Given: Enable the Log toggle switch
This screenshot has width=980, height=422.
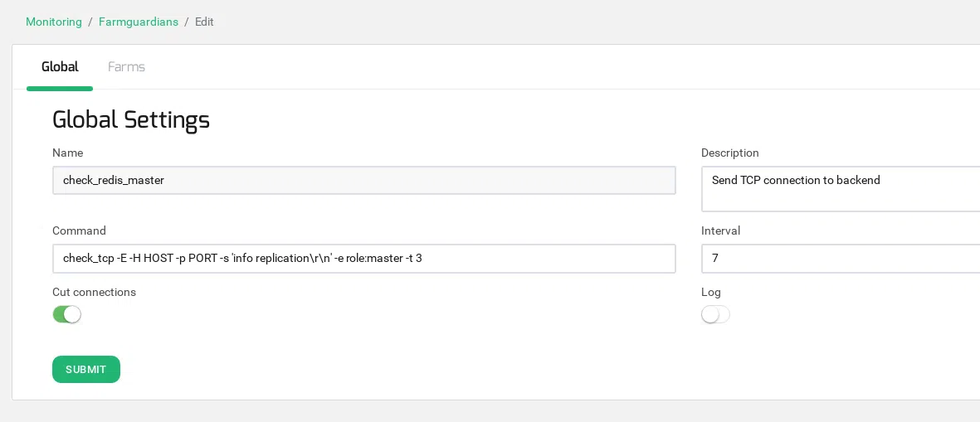Looking at the screenshot, I should click(x=715, y=314).
